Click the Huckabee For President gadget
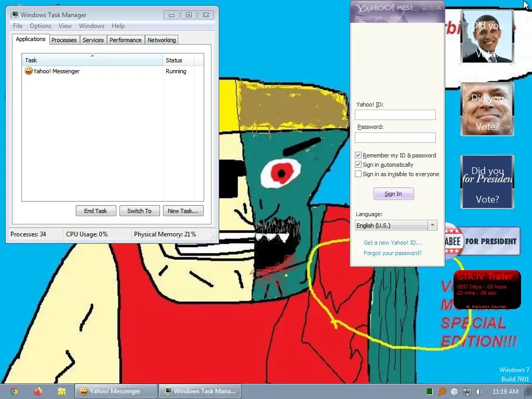Image resolution: width=532 pixels, height=399 pixels. (483, 241)
